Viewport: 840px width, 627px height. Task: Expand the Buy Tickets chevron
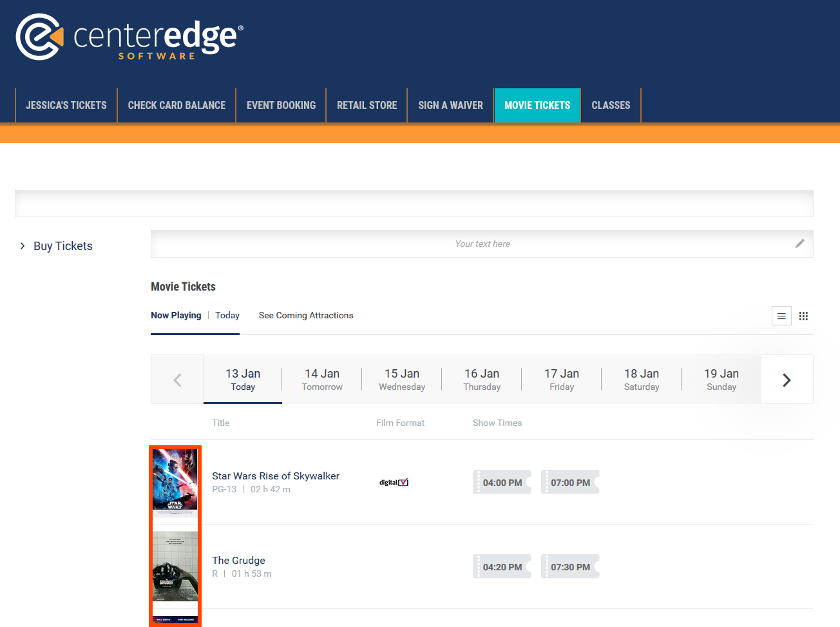click(x=23, y=246)
